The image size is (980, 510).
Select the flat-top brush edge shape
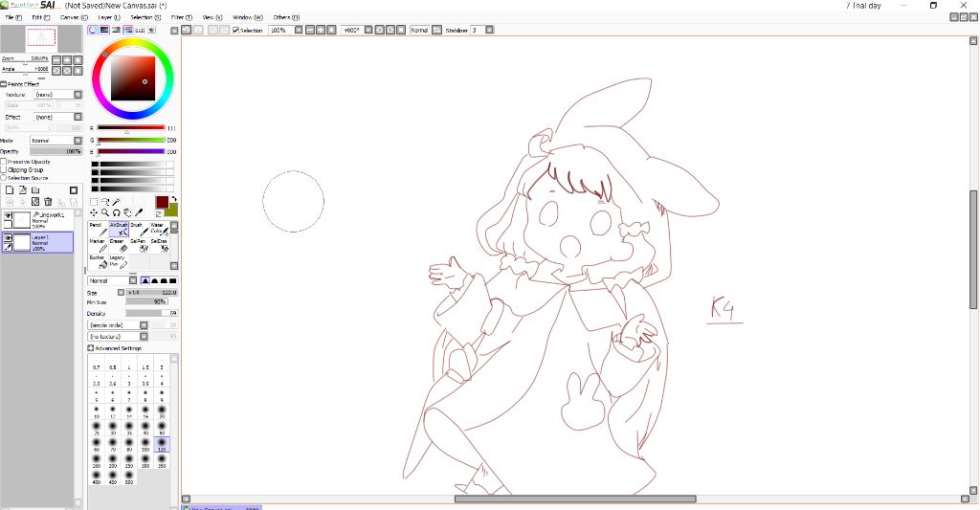pos(173,280)
